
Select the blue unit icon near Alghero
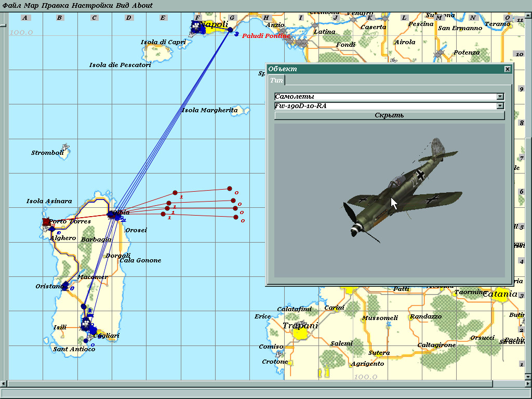[52, 229]
